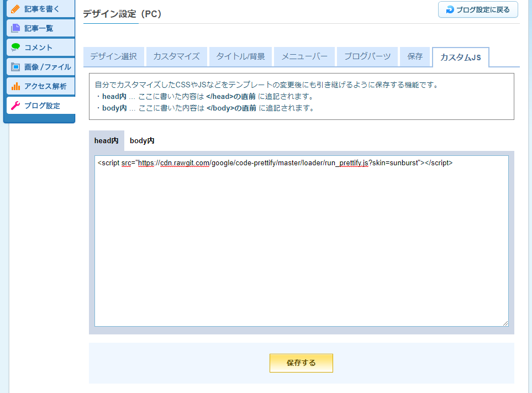Click the pencil icon for 記事を書く
This screenshot has height=393, width=532.
tap(15, 9)
